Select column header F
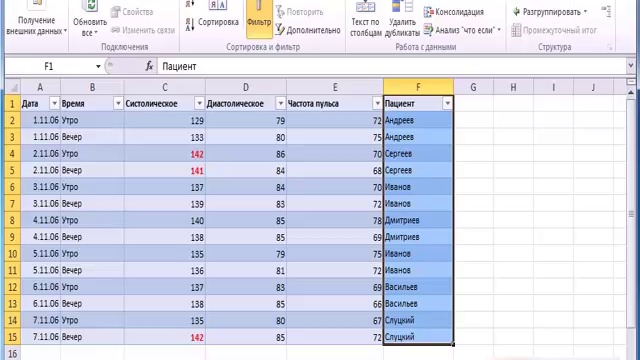Screen dimensions: 640x360 pyautogui.click(x=418, y=87)
